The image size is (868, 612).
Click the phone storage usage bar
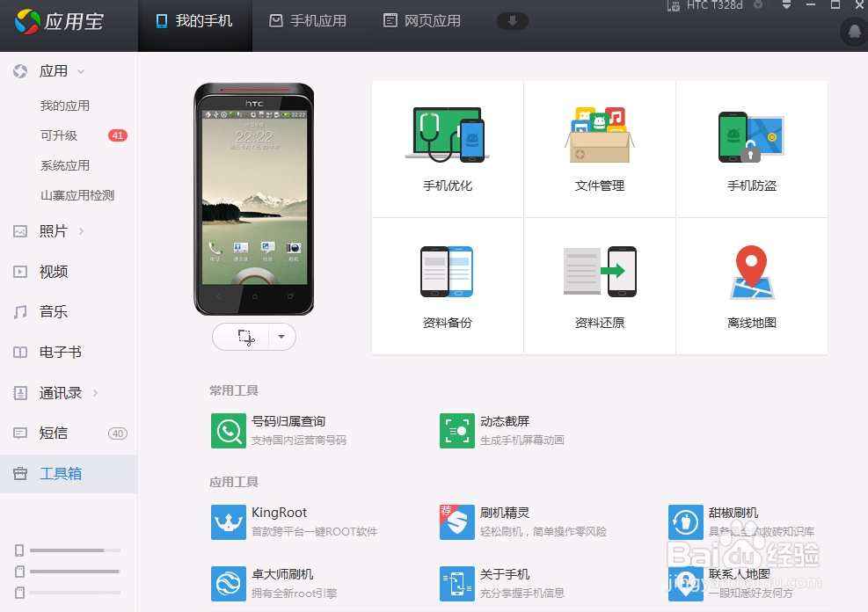[75, 550]
